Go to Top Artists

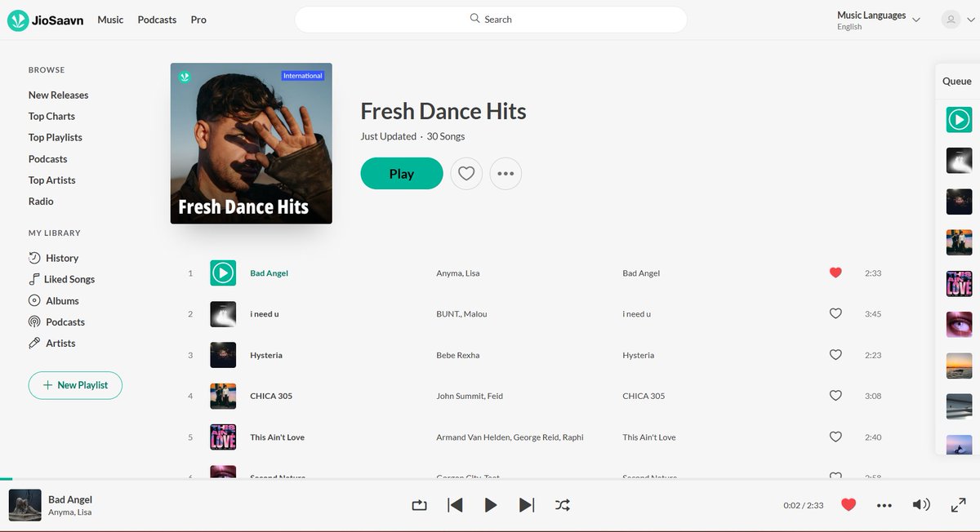(51, 180)
